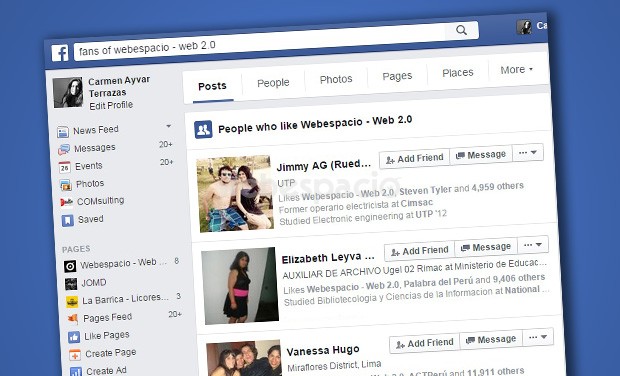This screenshot has width=620, height=376.
Task: Open Pages Feed flag icon
Action: (73, 319)
